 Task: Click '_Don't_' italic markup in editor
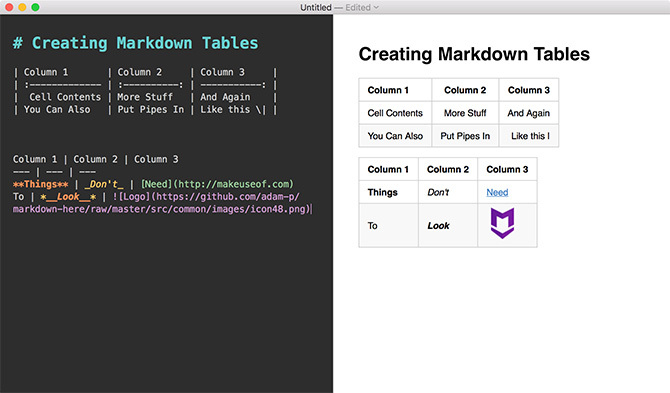click(104, 184)
